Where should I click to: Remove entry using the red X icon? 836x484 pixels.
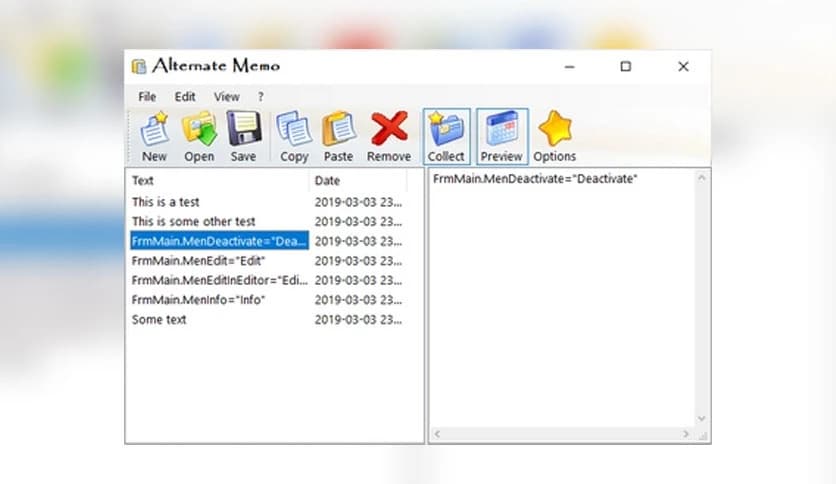[x=388, y=136]
